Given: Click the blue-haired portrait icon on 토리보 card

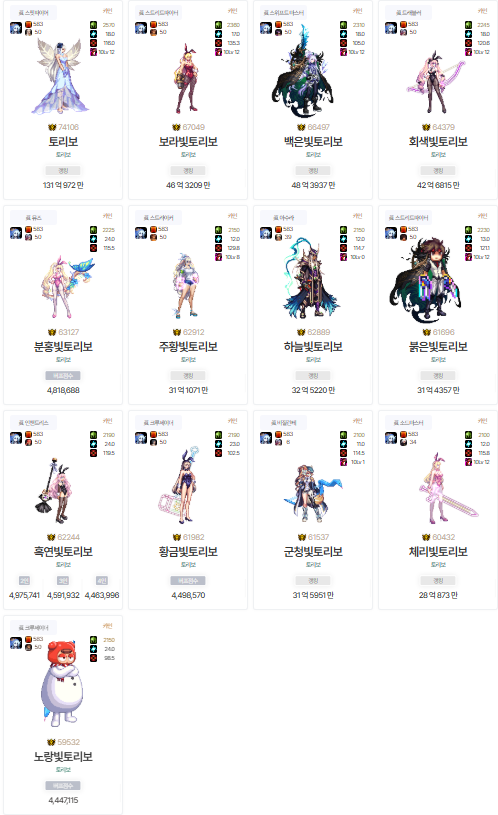Looking at the screenshot, I should (16, 28).
